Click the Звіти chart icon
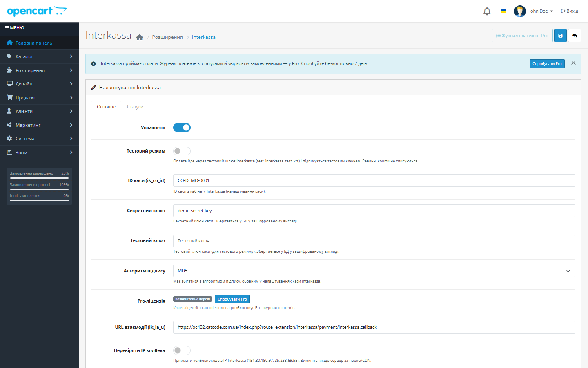Image resolution: width=588 pixels, height=368 pixels. click(9, 153)
